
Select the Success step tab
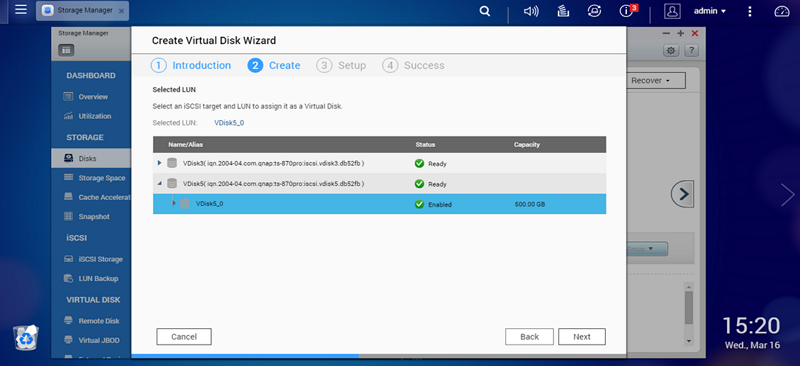(x=414, y=65)
